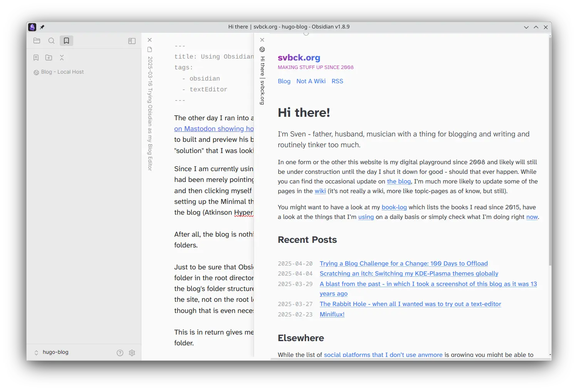Click 'MAKING STUFF UP SINCE 2008' tagline

316,67
